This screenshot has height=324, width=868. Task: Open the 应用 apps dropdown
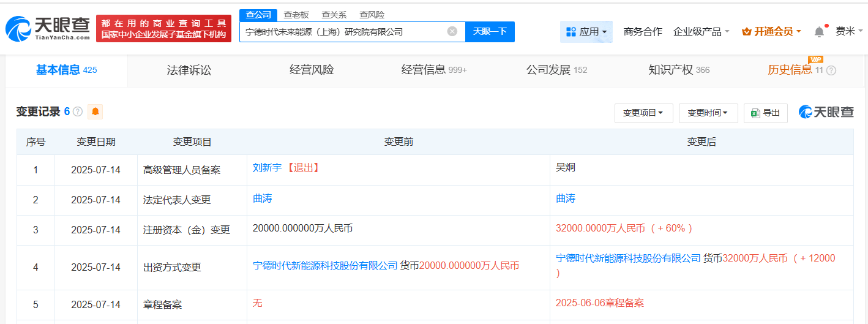click(x=586, y=31)
